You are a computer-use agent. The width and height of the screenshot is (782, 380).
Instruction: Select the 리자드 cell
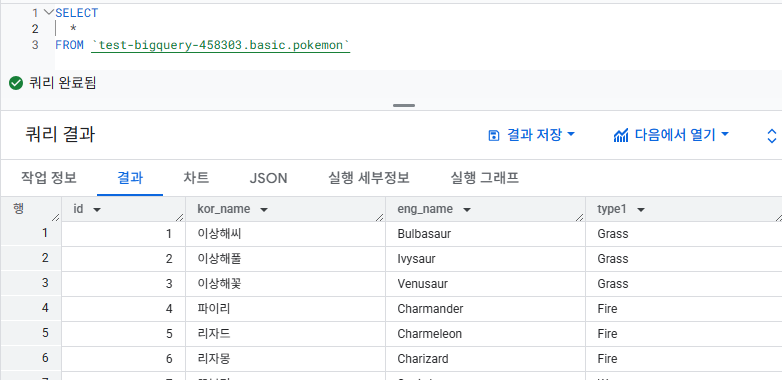[285, 334]
